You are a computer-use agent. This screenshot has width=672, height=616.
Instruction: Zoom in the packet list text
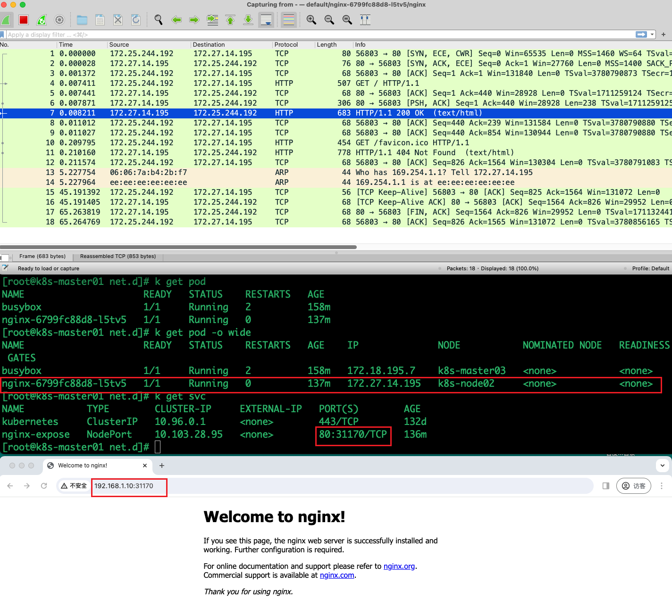(x=311, y=20)
